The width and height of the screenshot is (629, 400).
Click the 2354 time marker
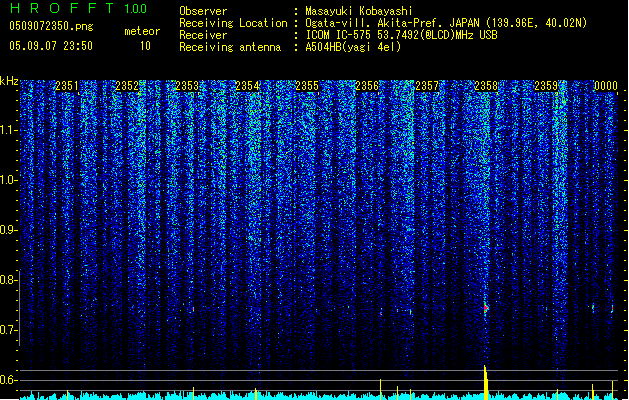pyautogui.click(x=247, y=86)
